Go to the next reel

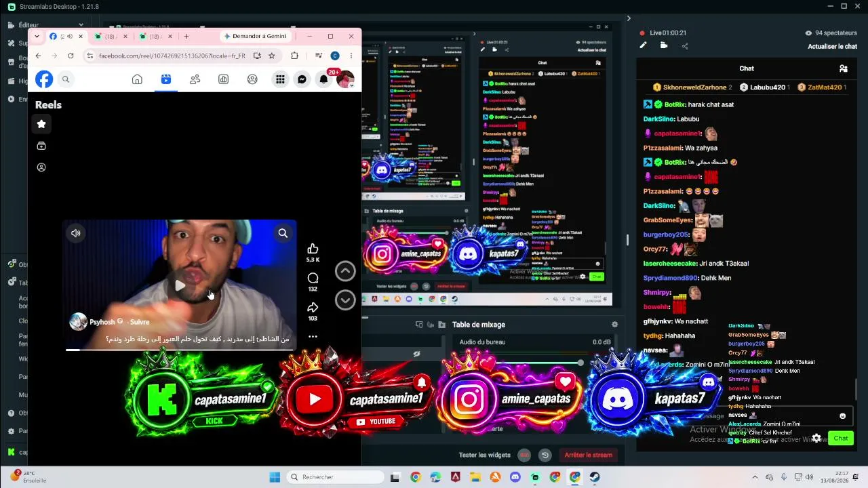345,300
